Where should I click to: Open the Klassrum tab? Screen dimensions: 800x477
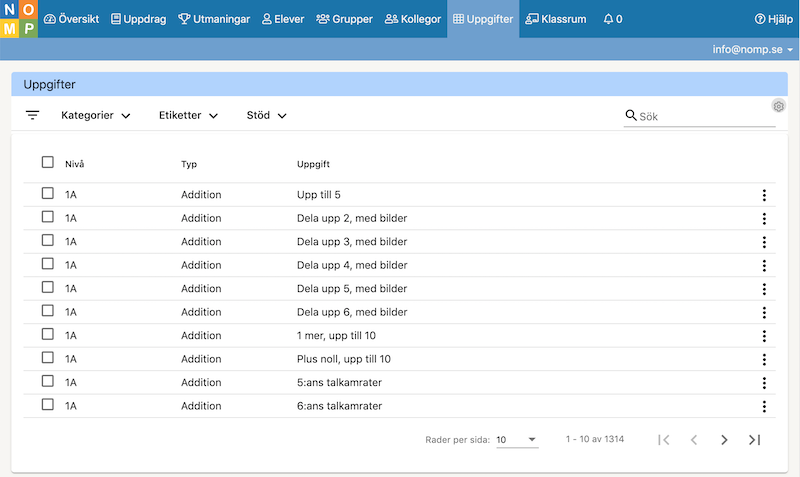tap(556, 19)
